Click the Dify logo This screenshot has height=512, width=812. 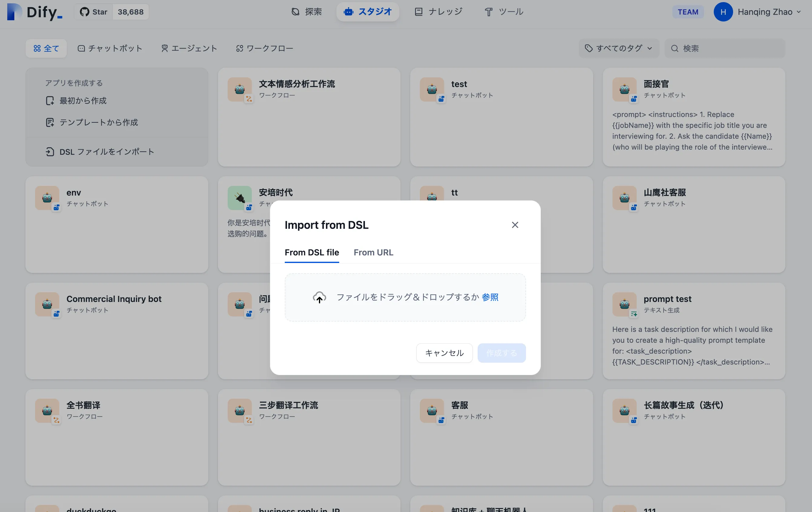click(35, 12)
